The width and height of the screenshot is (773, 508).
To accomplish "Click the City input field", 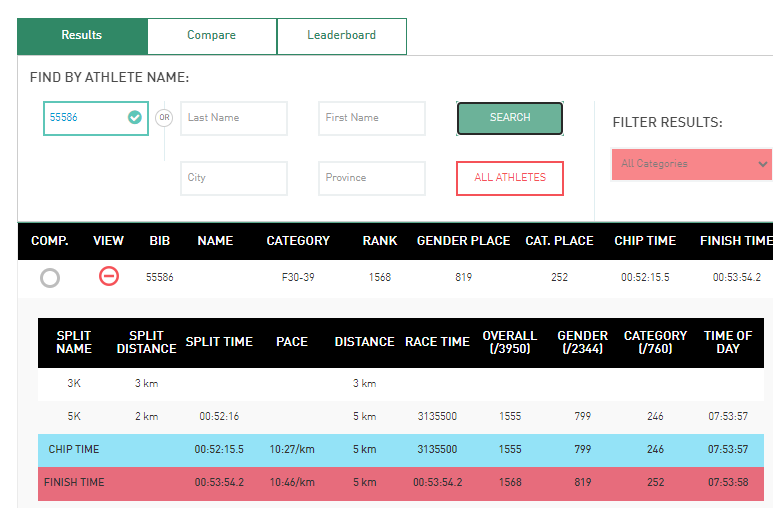I will [233, 178].
